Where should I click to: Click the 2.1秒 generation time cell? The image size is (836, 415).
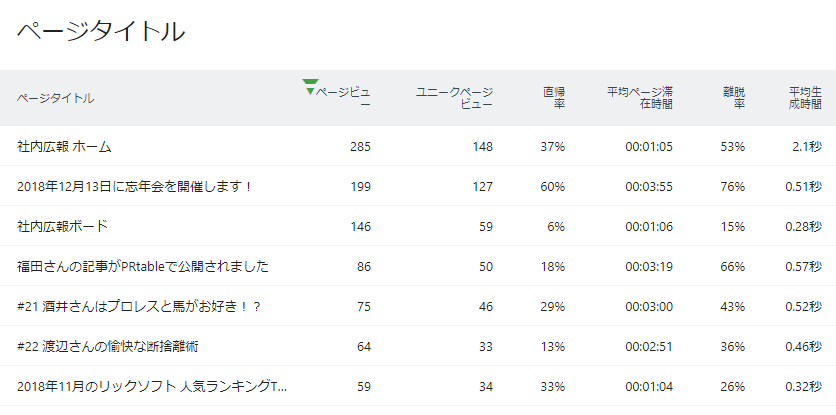807,147
